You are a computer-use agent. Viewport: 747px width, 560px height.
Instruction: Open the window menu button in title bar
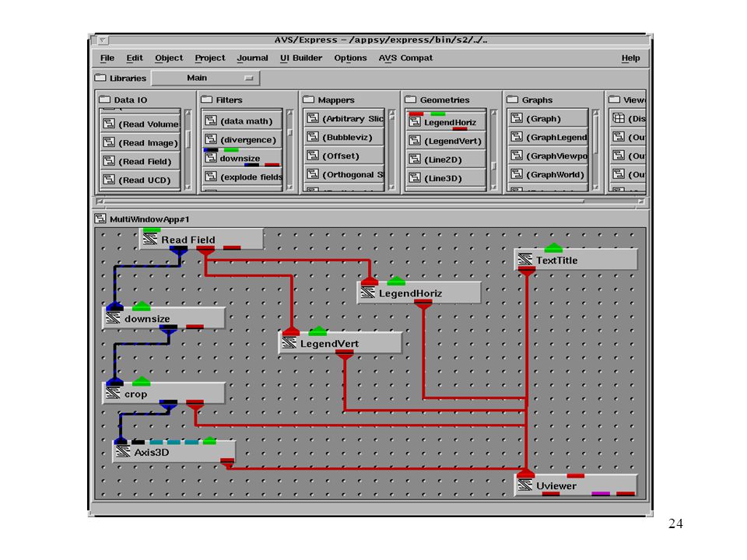[103, 40]
